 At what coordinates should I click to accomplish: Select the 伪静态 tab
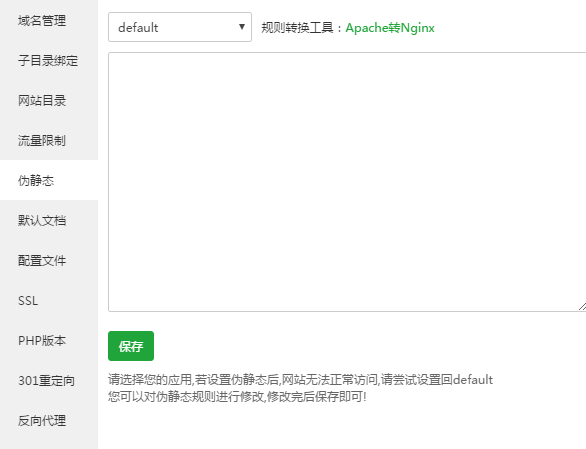pos(49,181)
